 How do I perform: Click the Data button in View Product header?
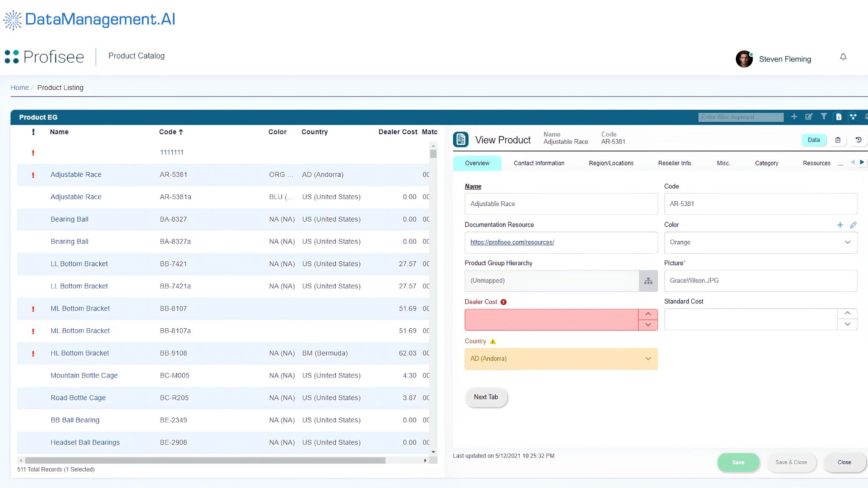tap(813, 140)
